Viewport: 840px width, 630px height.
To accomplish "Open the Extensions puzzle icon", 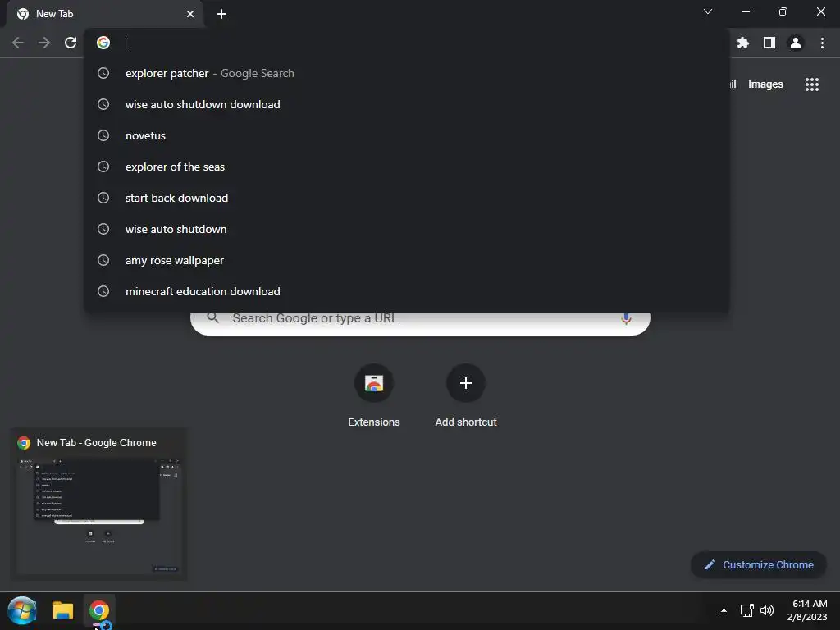I will click(x=742, y=43).
